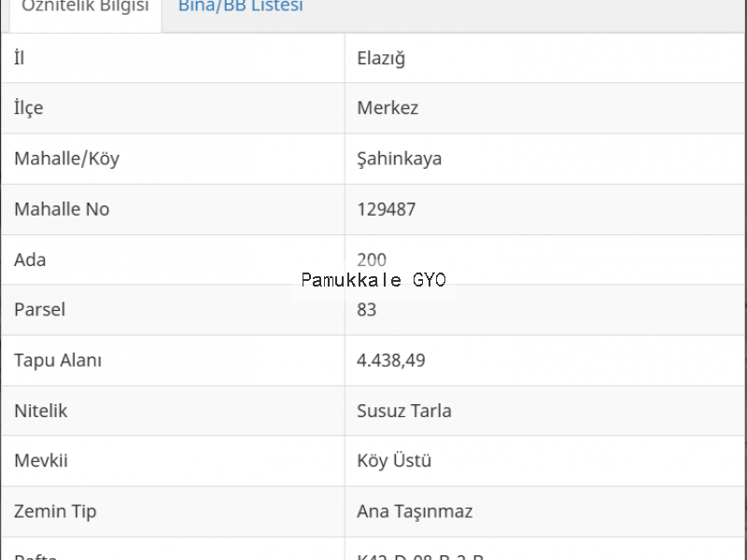Click the İl row label
The image size is (747, 560).
[19, 58]
